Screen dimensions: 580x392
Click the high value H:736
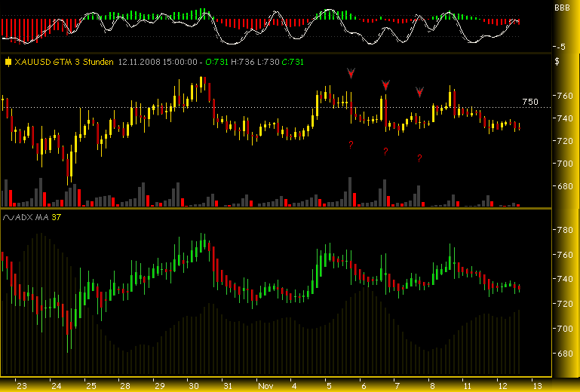click(243, 63)
